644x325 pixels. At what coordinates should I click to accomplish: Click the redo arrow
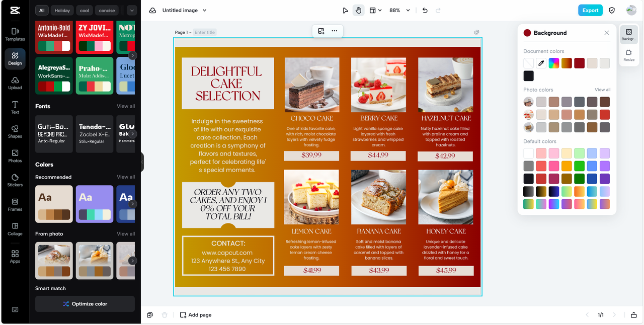click(438, 10)
